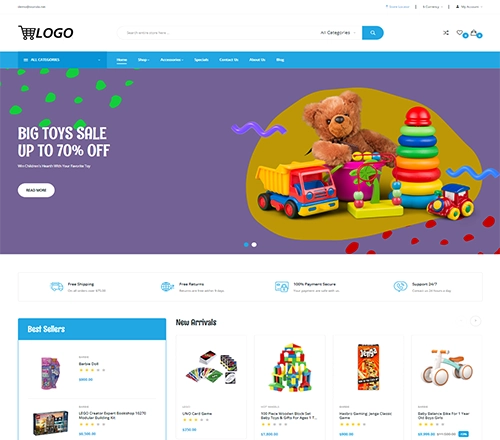Open the shopping bag cart icon
500x440 pixels.
tap(474, 32)
